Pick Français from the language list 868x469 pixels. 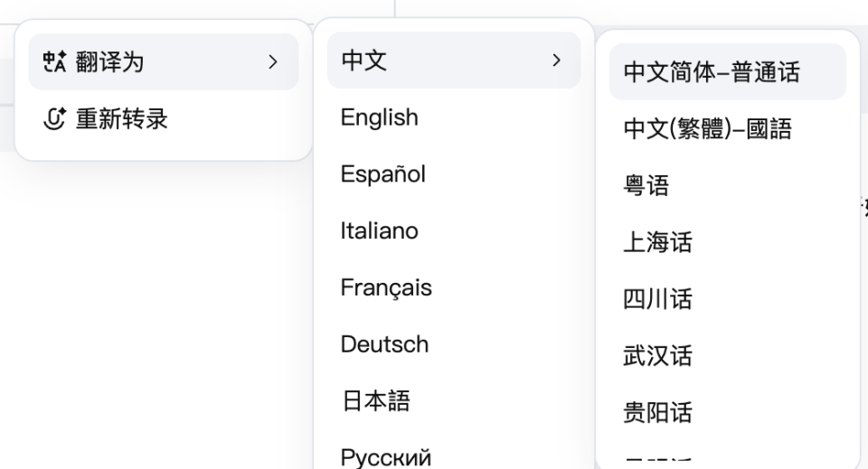click(454, 287)
